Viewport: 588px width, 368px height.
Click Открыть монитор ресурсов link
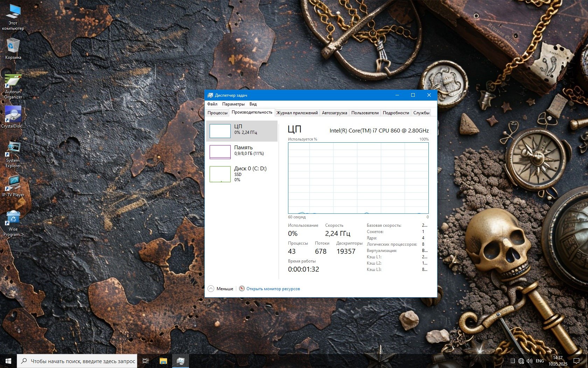[x=273, y=289]
